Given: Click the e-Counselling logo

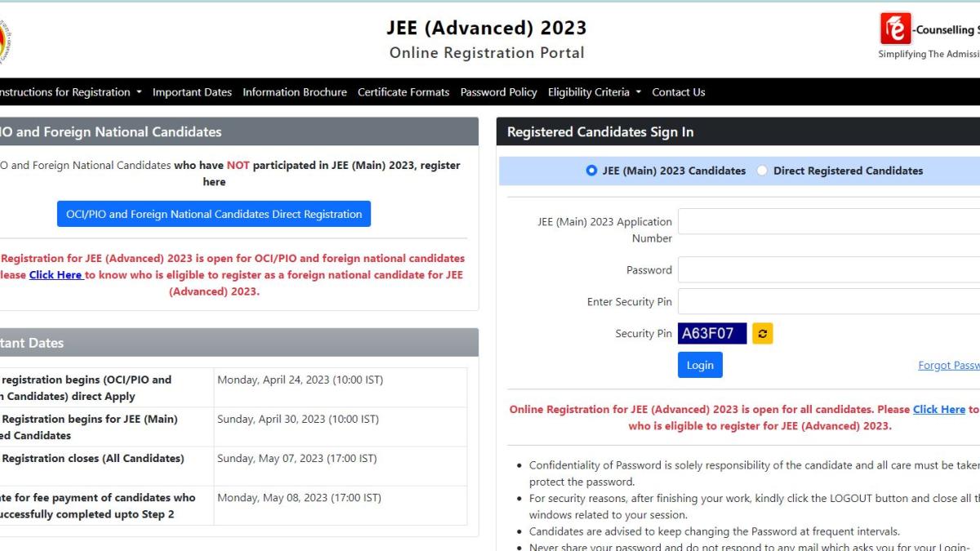Looking at the screenshot, I should coord(894,29).
